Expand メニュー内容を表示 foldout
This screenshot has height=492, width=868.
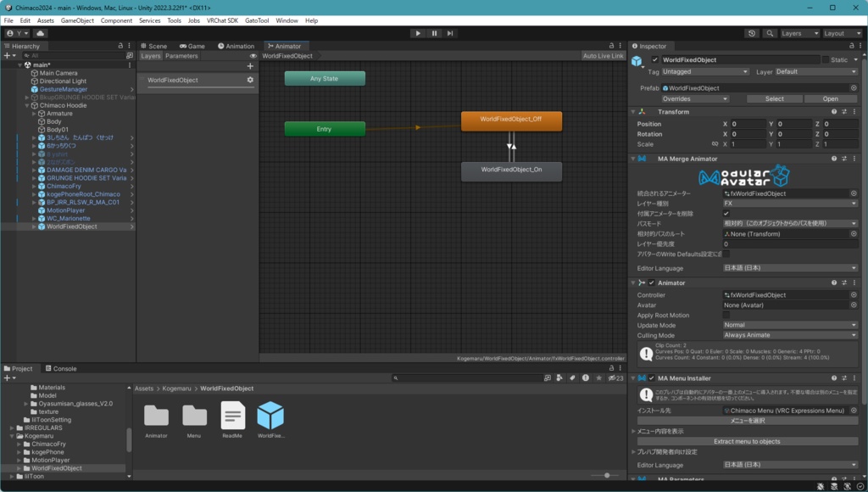coord(634,431)
